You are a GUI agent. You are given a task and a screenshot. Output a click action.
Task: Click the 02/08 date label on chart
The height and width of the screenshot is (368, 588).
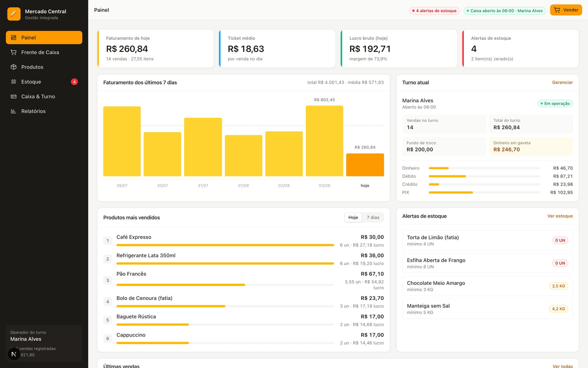[x=284, y=185]
